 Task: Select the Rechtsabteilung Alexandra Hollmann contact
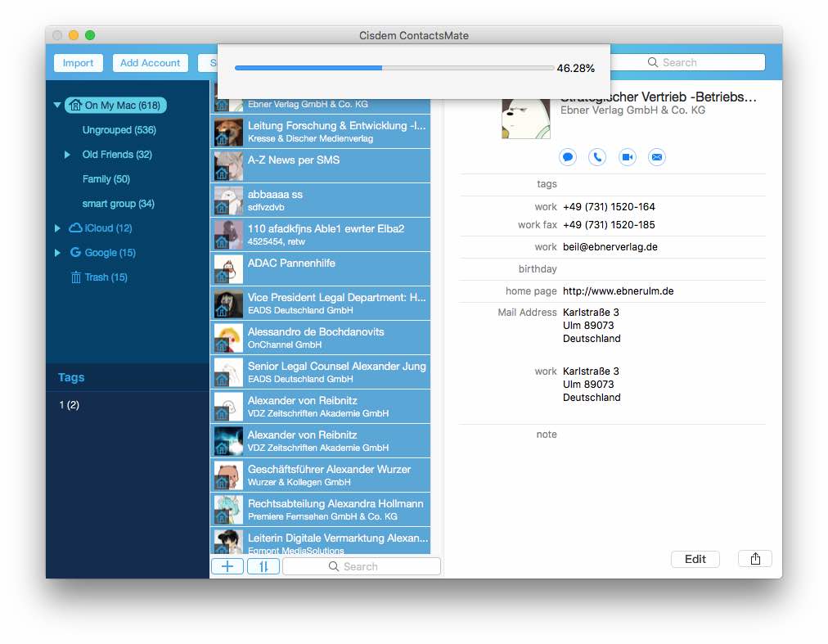tap(321, 509)
